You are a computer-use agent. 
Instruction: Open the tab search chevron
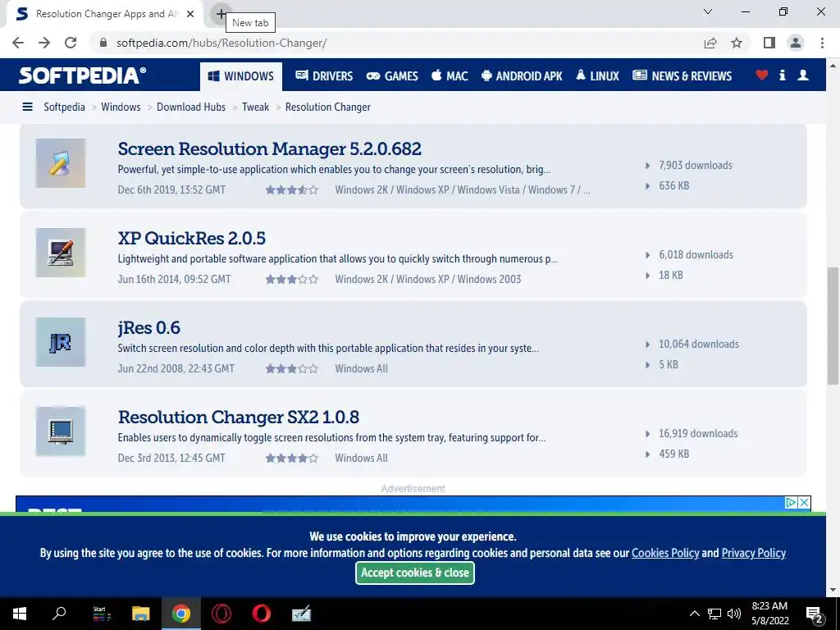pos(708,11)
